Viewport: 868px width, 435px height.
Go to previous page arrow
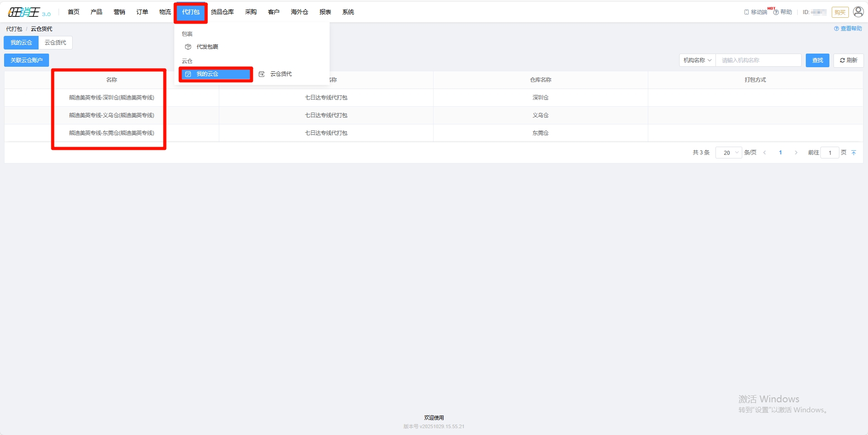pos(765,153)
